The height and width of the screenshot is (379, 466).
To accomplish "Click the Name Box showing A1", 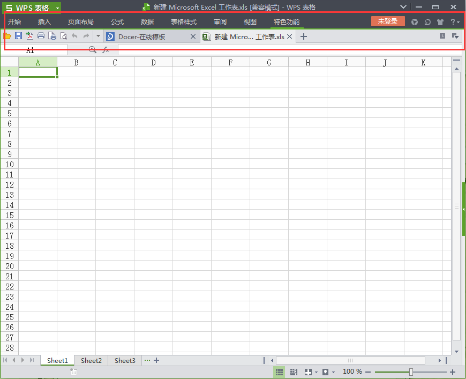I will pyautogui.click(x=35, y=50).
